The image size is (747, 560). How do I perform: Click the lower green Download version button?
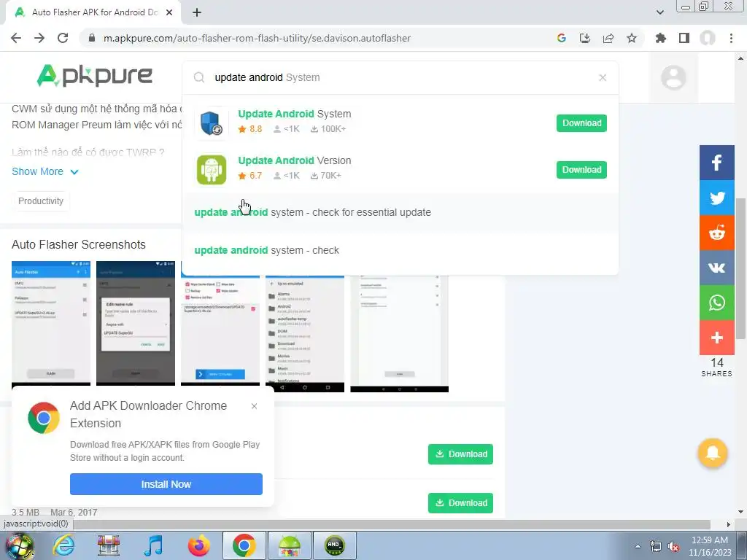(x=460, y=503)
